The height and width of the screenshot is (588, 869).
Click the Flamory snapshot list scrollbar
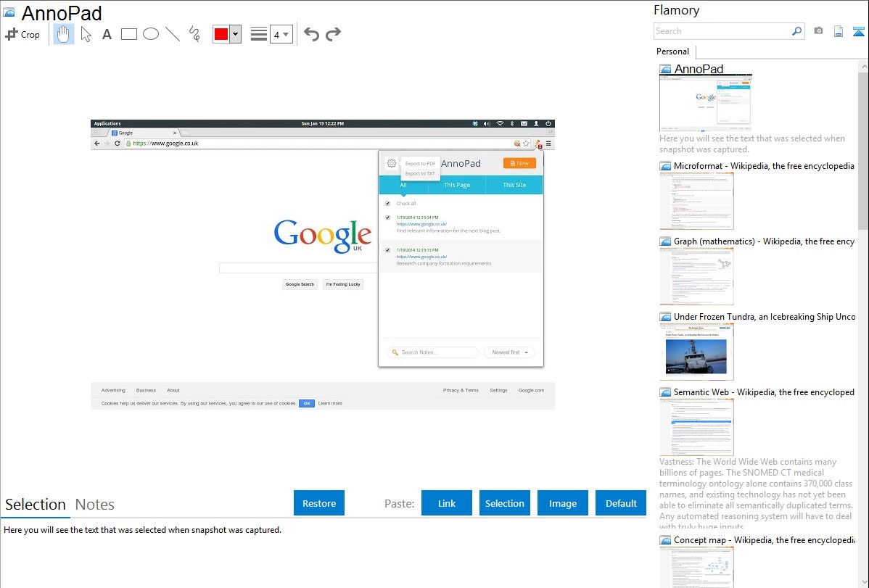pos(863,149)
